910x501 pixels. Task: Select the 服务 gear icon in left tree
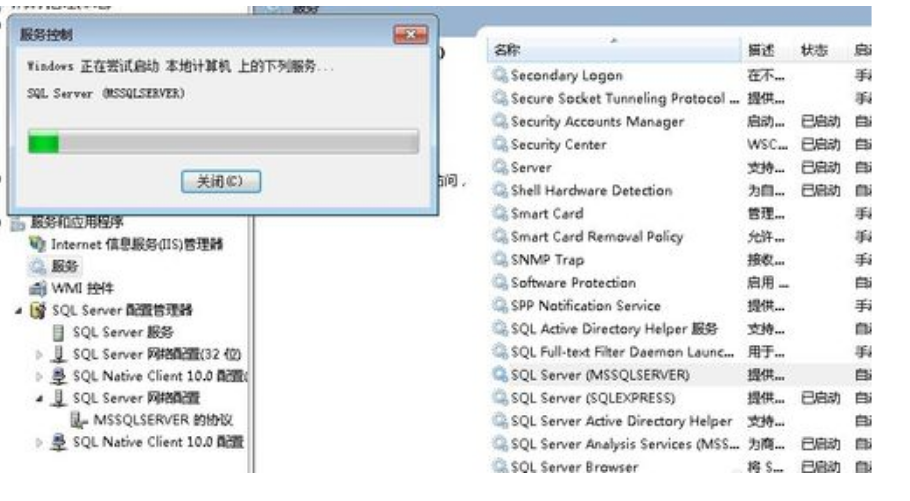[39, 266]
